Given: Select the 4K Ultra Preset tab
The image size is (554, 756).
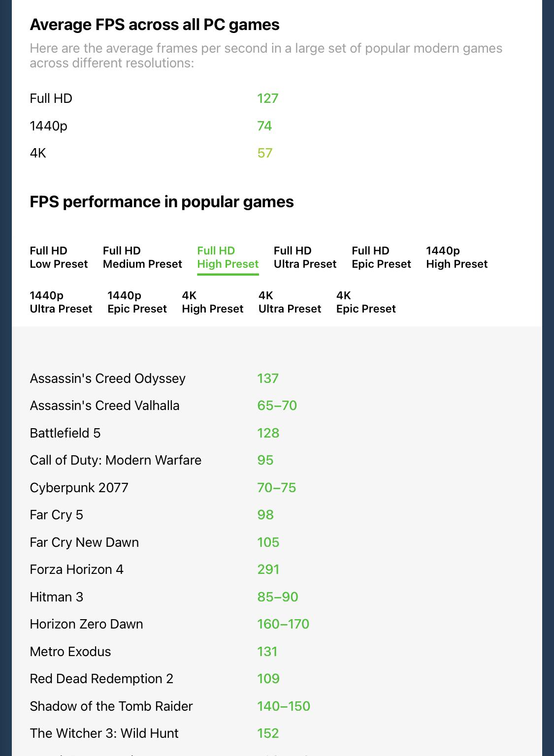Looking at the screenshot, I should 290,302.
